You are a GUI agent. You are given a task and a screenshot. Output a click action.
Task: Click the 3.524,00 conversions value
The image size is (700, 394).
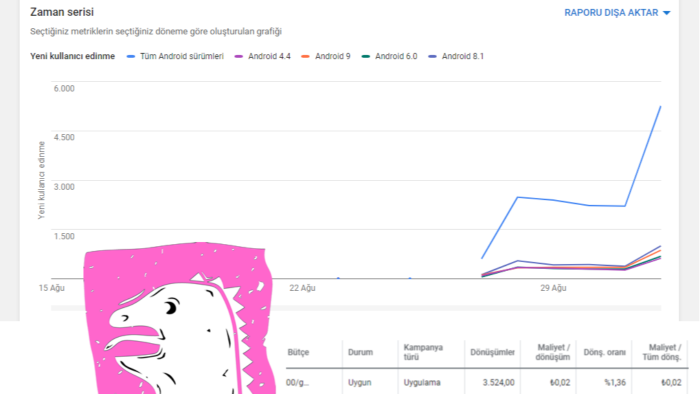tap(498, 383)
